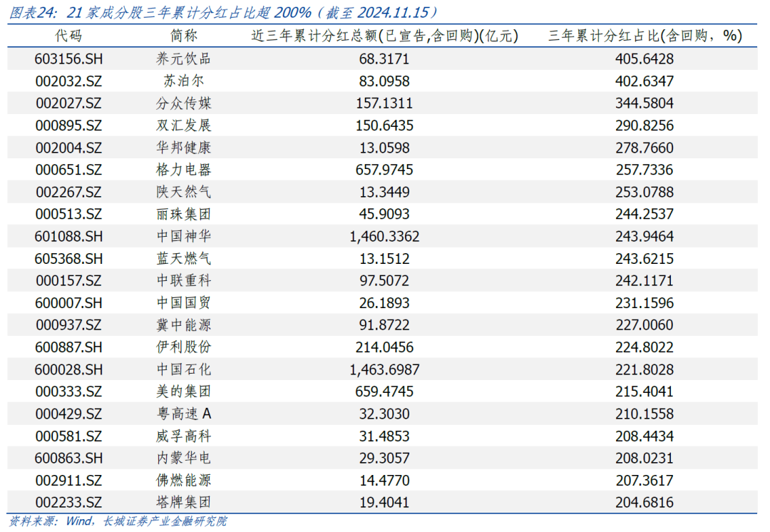Select stock code 605368.SH
The width and height of the screenshot is (770, 532).
click(x=68, y=259)
